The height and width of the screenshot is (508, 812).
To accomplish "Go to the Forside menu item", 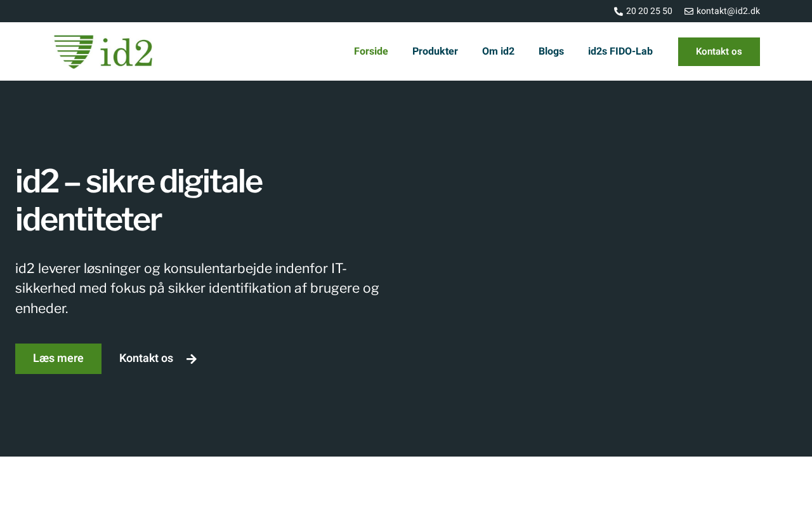I will pyautogui.click(x=371, y=51).
